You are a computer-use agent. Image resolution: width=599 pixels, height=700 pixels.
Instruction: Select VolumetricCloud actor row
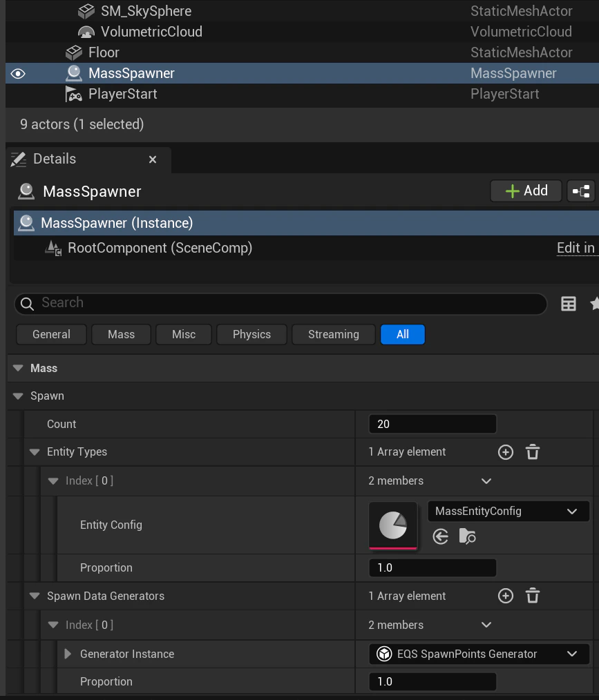(302, 32)
